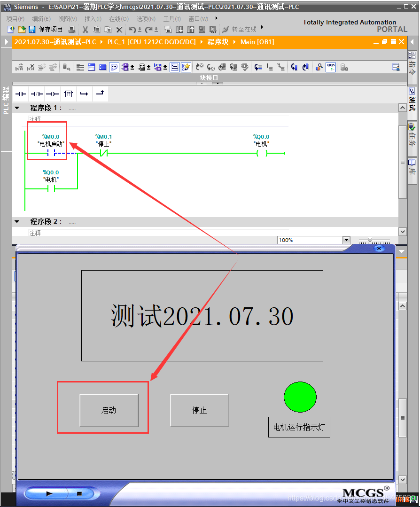Image resolution: width=420 pixels, height=507 pixels.
Task: Open 编辑(E) menu
Action: [41, 19]
